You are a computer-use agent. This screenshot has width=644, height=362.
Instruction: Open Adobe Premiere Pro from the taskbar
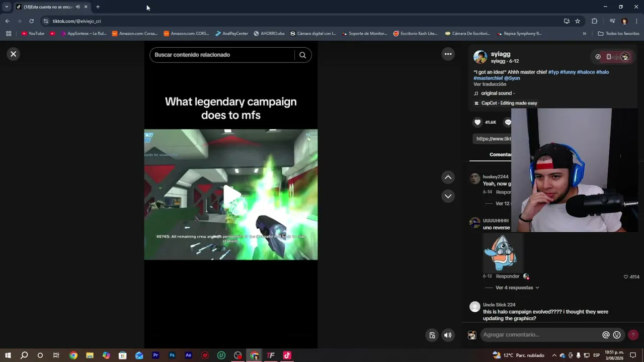[155, 355]
